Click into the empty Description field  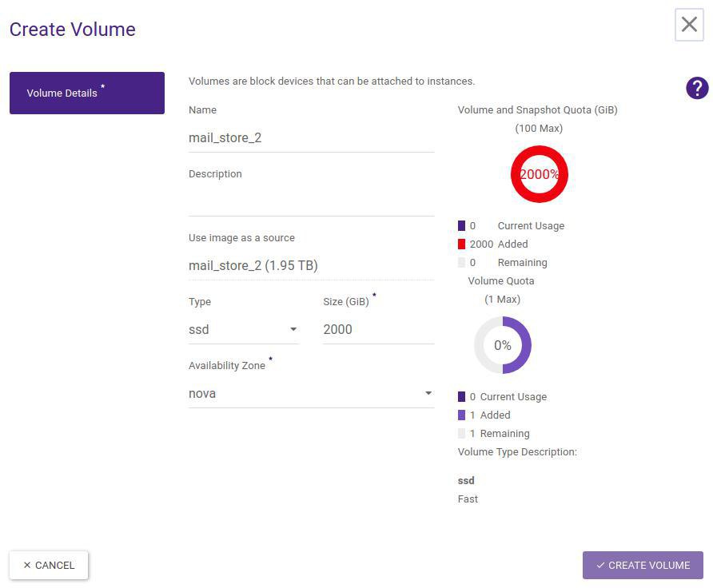tap(311, 201)
